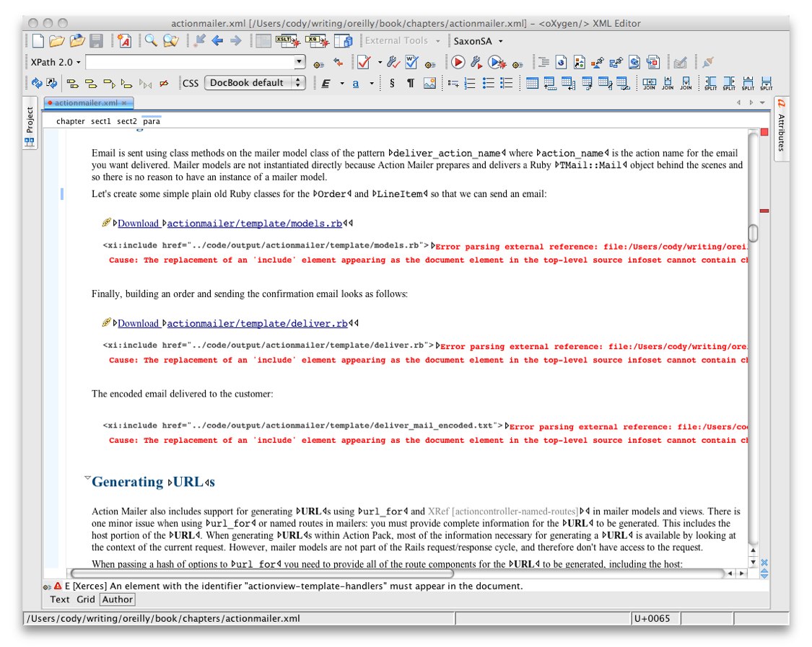Click into the XPath expression input field

[x=190, y=62]
